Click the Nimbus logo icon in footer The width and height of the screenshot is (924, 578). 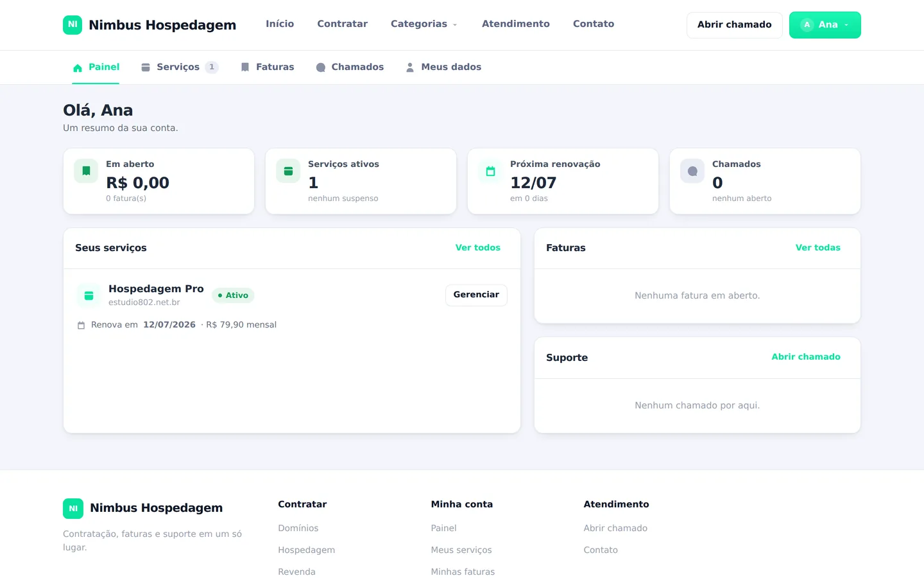tap(73, 509)
